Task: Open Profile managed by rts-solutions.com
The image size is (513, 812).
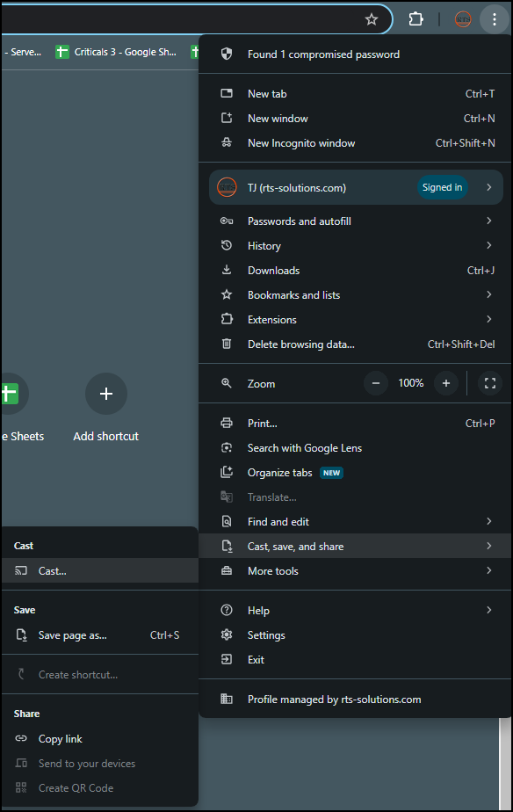Action: click(x=355, y=700)
